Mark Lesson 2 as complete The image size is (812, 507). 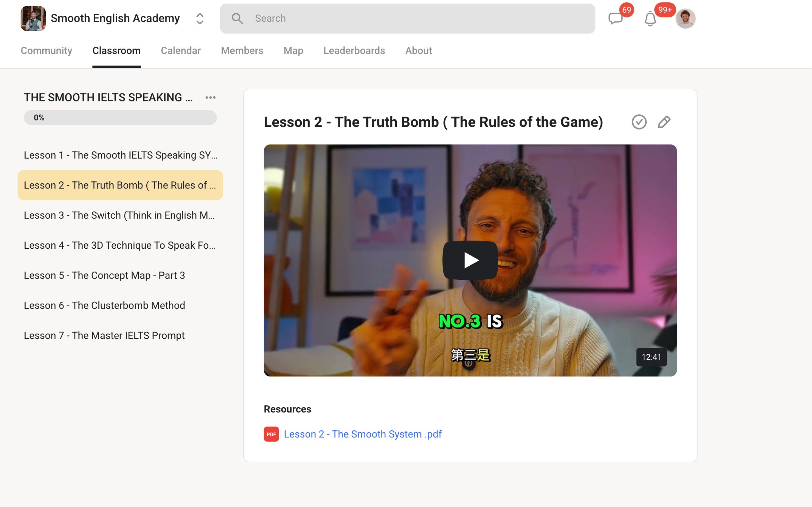tap(639, 122)
